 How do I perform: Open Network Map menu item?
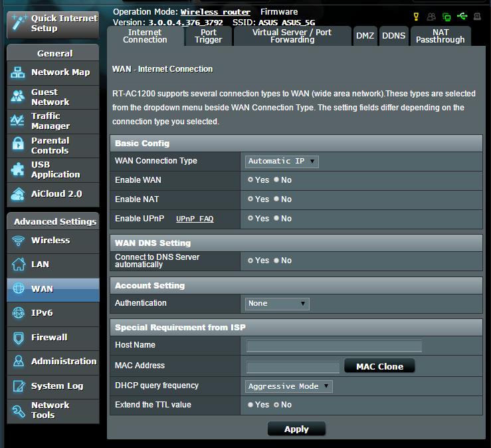(53, 72)
